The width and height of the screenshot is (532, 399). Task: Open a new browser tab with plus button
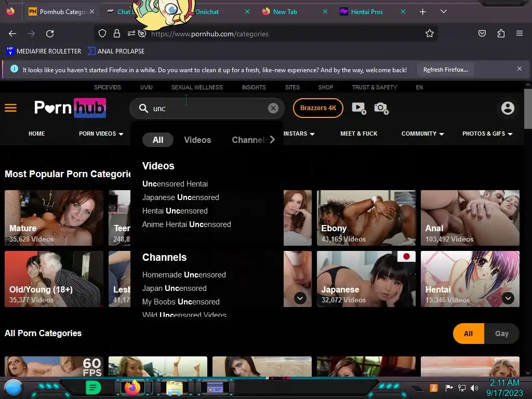pyautogui.click(x=422, y=12)
